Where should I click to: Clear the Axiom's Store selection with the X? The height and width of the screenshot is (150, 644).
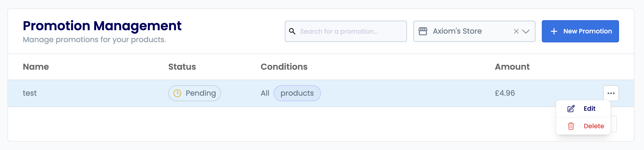click(x=516, y=31)
